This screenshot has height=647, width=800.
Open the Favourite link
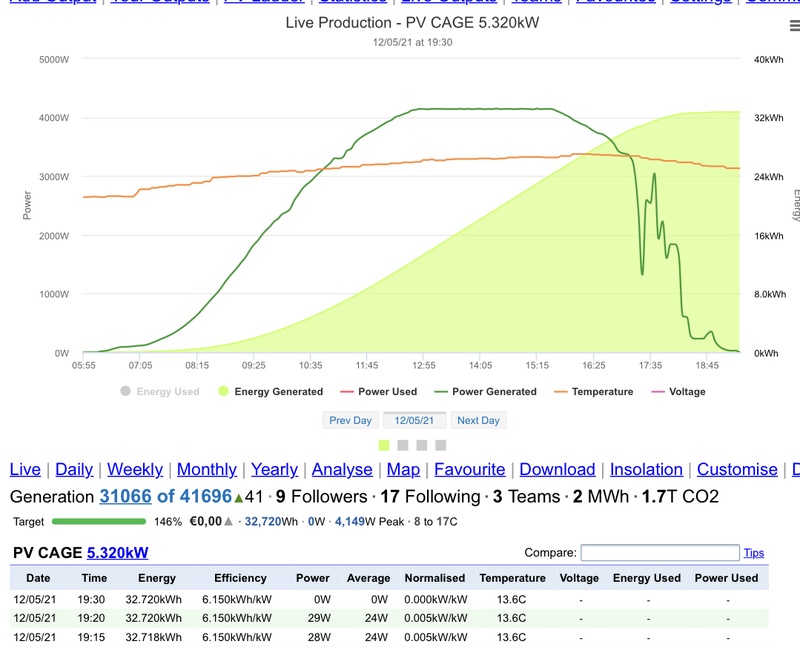point(469,469)
